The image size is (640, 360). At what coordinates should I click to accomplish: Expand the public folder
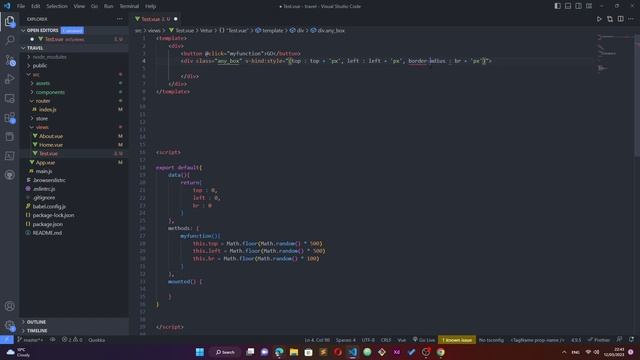pyautogui.click(x=40, y=65)
